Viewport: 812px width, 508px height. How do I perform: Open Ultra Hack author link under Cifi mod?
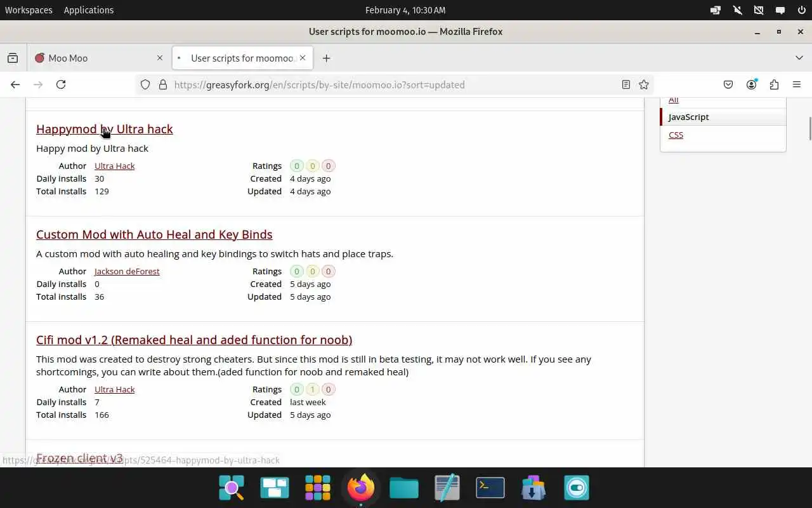(x=115, y=389)
